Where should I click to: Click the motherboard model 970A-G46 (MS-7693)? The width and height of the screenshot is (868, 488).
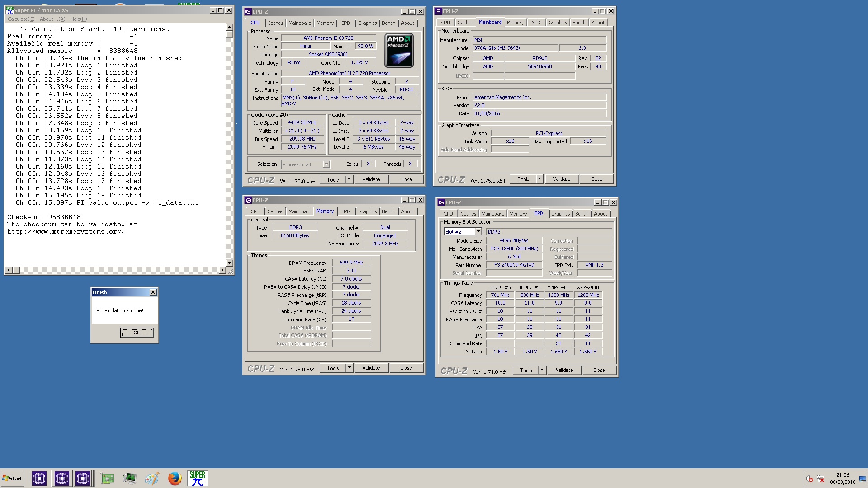click(515, 48)
